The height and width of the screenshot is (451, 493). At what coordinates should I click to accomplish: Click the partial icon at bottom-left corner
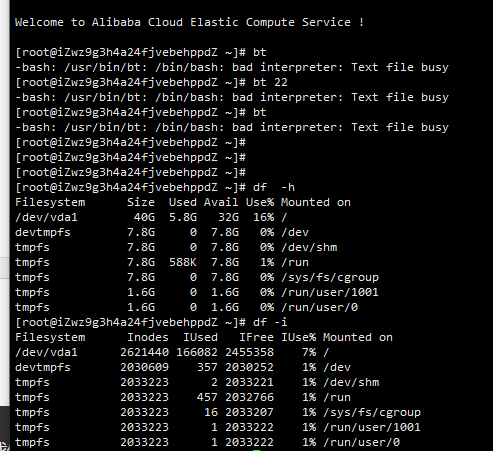(4, 446)
